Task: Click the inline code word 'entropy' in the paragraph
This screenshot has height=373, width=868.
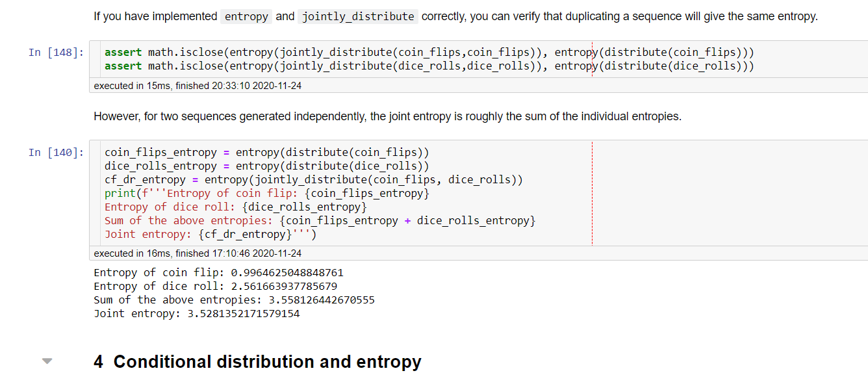Action: coord(246,17)
